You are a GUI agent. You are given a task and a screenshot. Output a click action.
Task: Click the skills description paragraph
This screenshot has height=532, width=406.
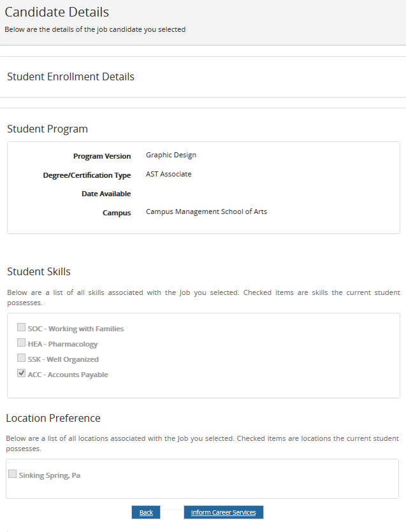203,297
